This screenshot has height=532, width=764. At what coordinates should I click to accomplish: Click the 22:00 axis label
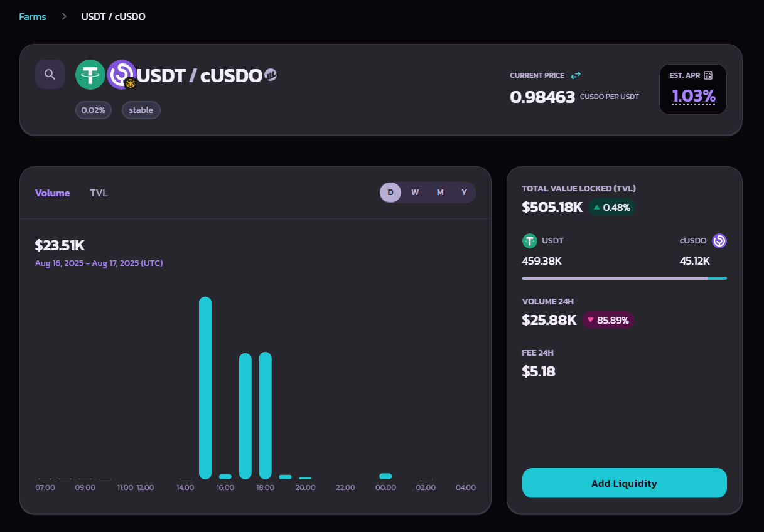[345, 487]
